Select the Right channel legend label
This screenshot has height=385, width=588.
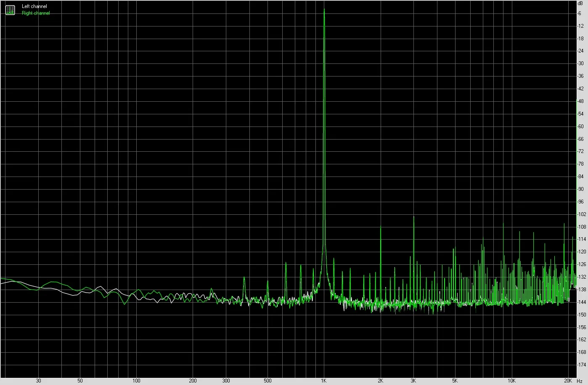click(36, 13)
